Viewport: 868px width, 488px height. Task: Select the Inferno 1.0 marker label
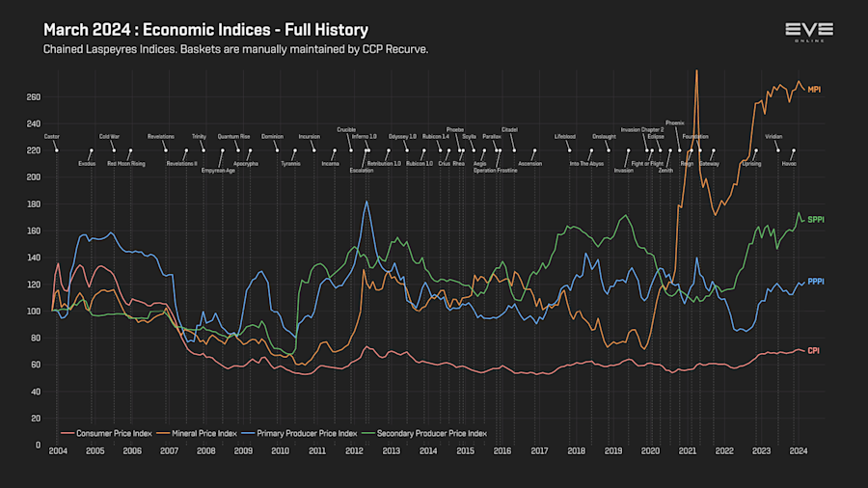coord(365,137)
